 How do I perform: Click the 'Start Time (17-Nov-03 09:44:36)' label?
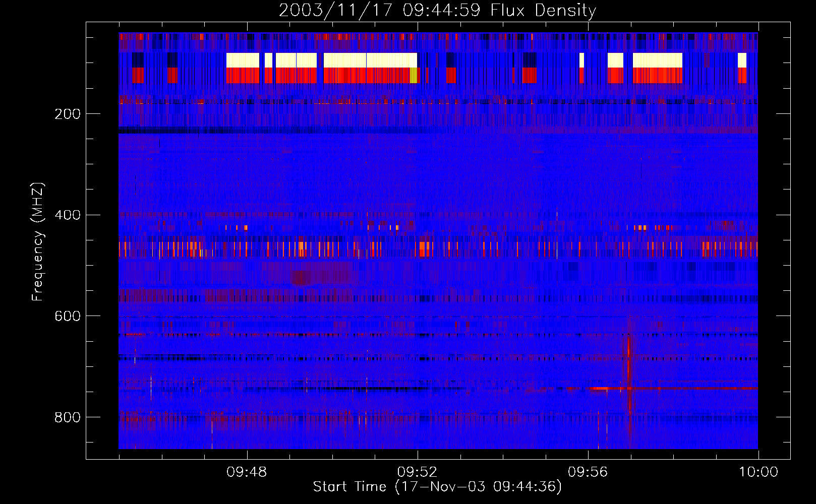437,487
